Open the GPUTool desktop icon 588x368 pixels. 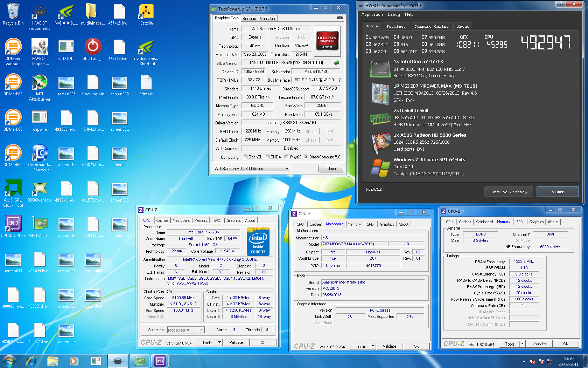click(93, 50)
